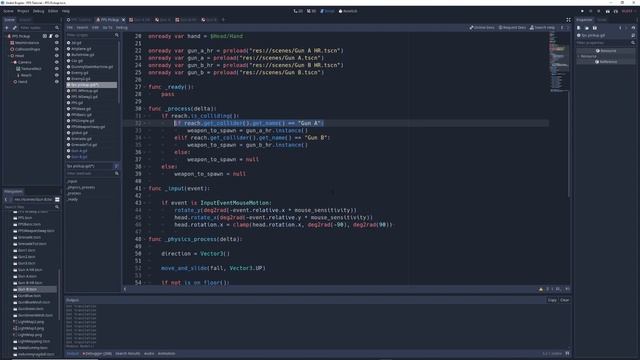Open documentation icon beside fps pickup.gd
640x360 pixels.
click(633, 36)
